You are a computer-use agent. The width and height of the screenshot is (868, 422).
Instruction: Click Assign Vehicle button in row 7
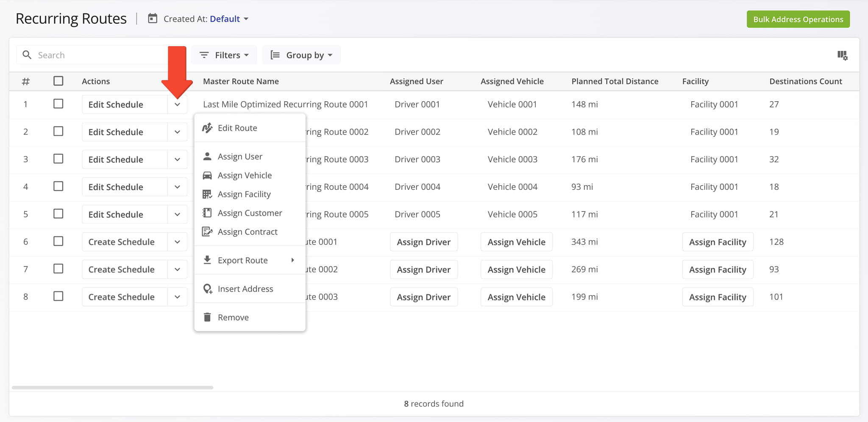tap(516, 269)
